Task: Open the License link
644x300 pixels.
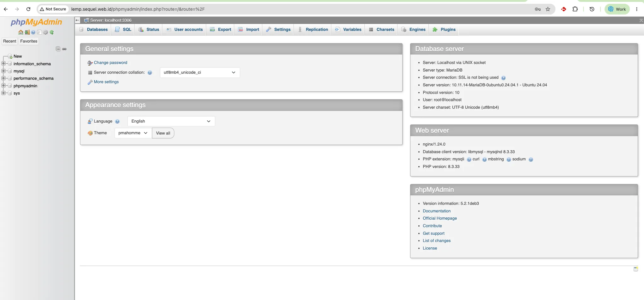Action: 430,248
